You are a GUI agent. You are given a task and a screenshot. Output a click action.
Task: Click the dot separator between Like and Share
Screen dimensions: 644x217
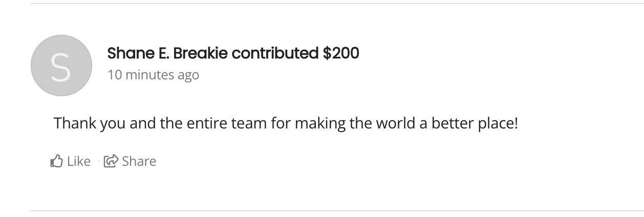[x=97, y=162]
